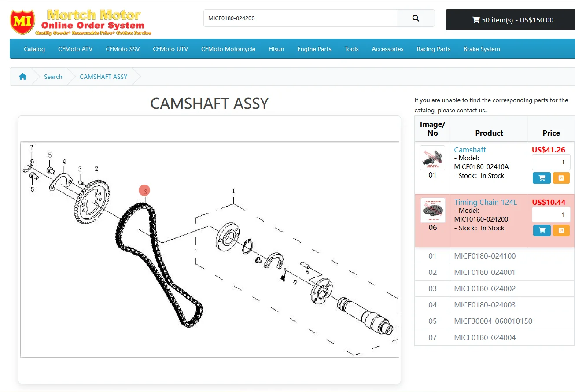Open the Engine Parts menu

314,49
